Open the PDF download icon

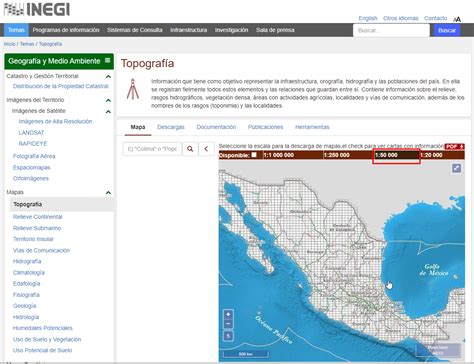click(454, 146)
